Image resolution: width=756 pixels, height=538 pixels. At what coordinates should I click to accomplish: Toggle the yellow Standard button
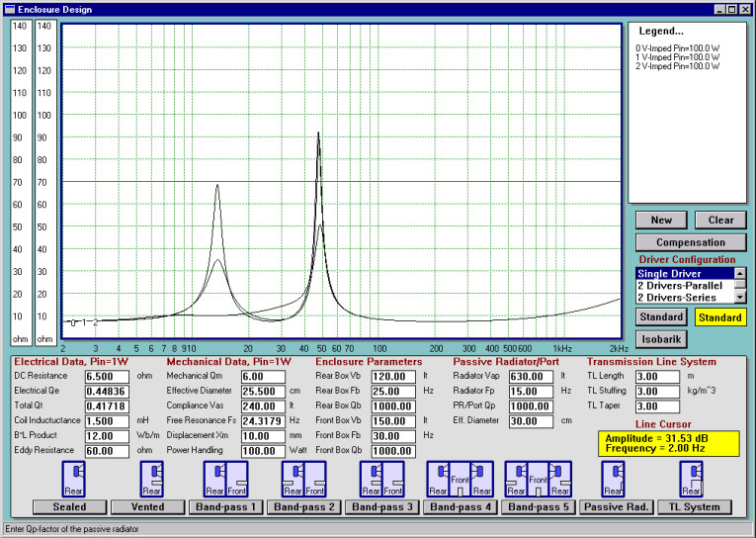tap(718, 317)
